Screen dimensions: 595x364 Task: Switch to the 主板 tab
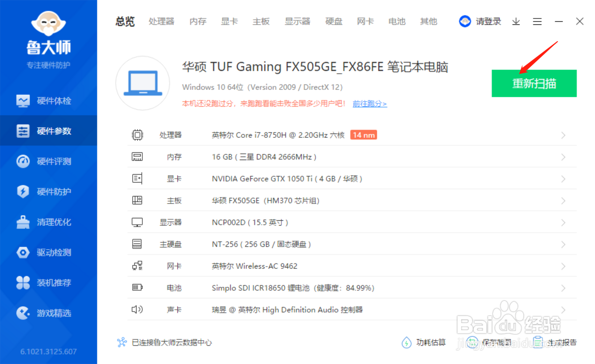tap(261, 21)
